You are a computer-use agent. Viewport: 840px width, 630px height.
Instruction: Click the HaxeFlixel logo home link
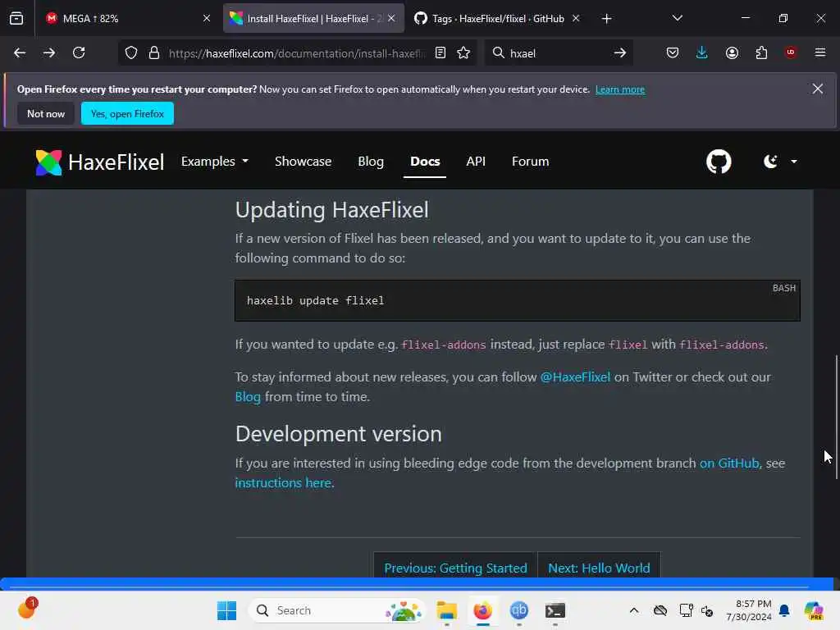[x=99, y=162]
